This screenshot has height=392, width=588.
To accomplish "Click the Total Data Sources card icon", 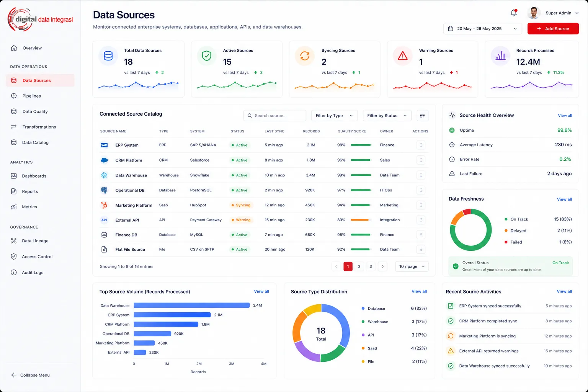I will (x=108, y=56).
